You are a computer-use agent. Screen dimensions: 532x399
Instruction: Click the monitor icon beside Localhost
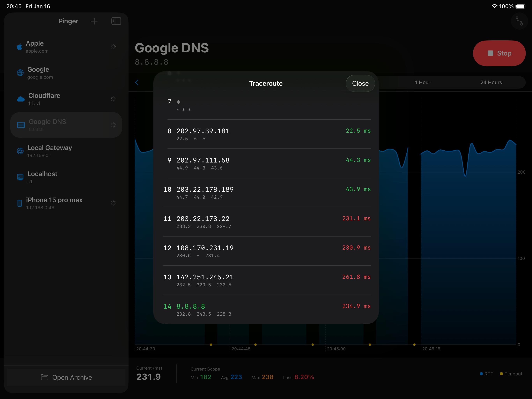(x=20, y=177)
